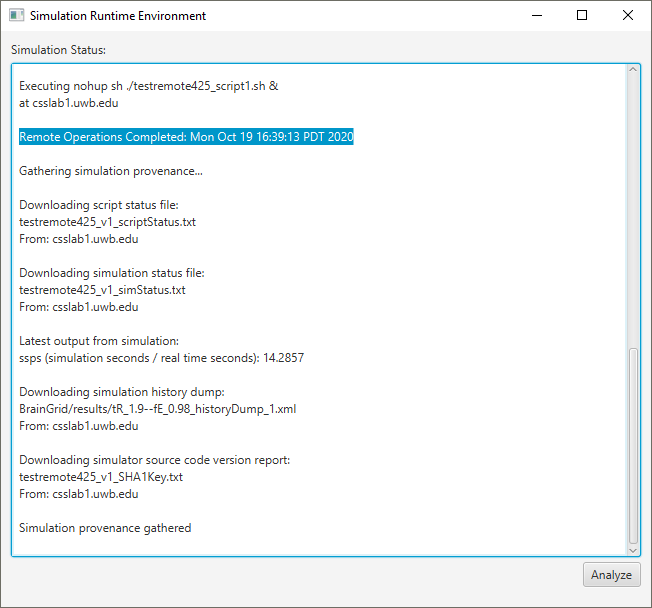Click the ssps value line '14.2857'
652x608 pixels.
click(161, 358)
